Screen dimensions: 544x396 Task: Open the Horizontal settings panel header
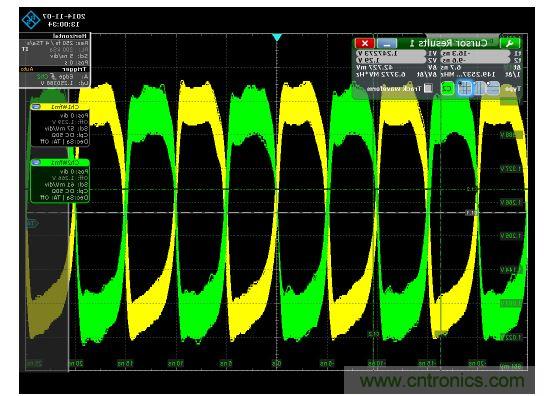click(55, 36)
